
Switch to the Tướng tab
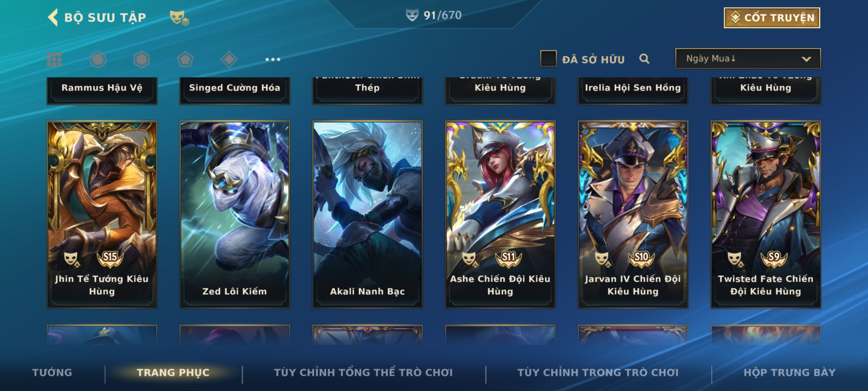tap(52, 372)
